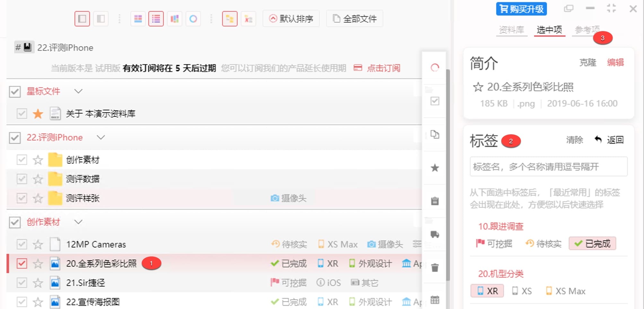This screenshot has height=309, width=644.
Task: Click the tag name input field
Action: (549, 166)
